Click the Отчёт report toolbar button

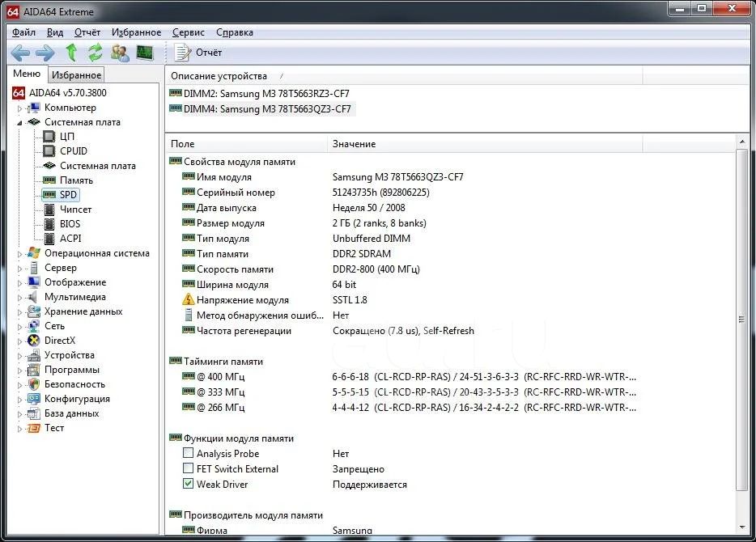click(197, 53)
